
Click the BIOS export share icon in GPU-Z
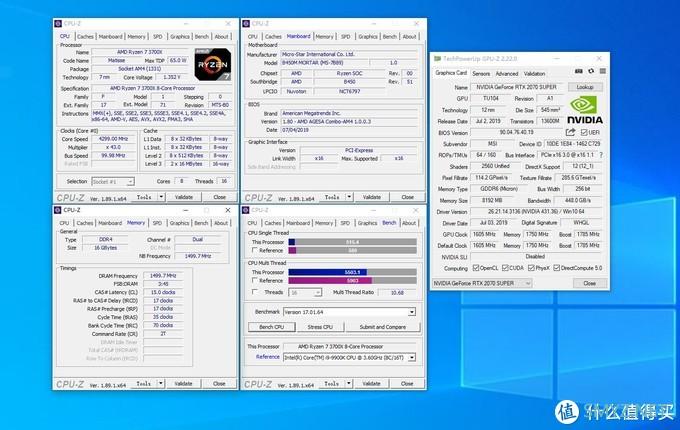coord(570,132)
